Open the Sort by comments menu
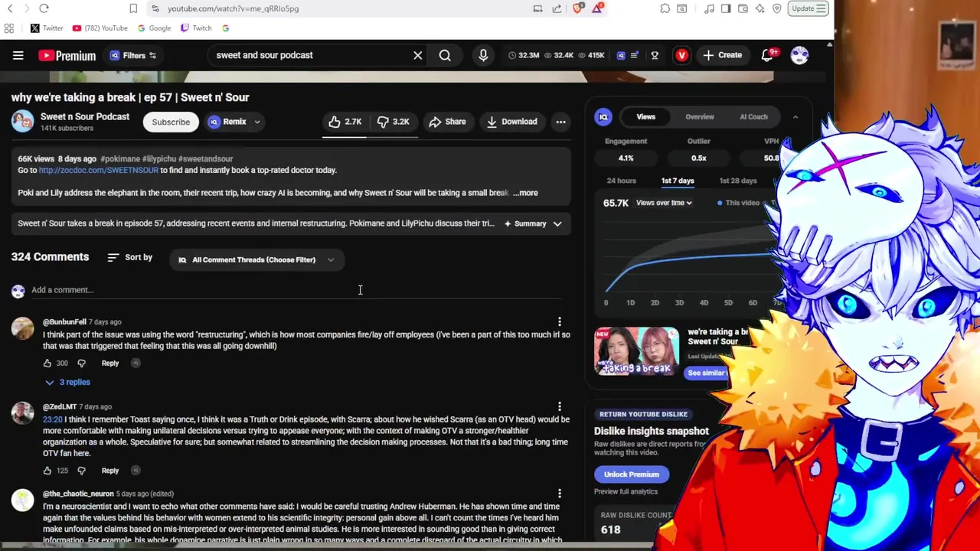 pos(130,257)
